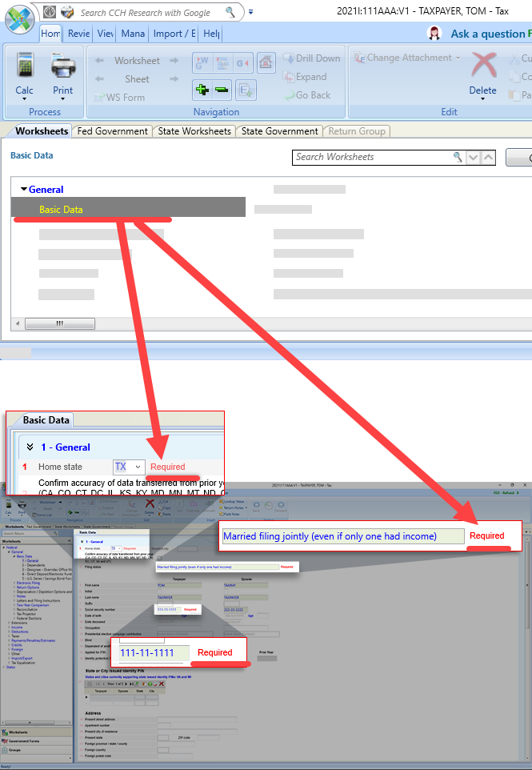Select Two-Year Comparison in lower screenshot tree
Screen dimensions: 532x770
32,605
